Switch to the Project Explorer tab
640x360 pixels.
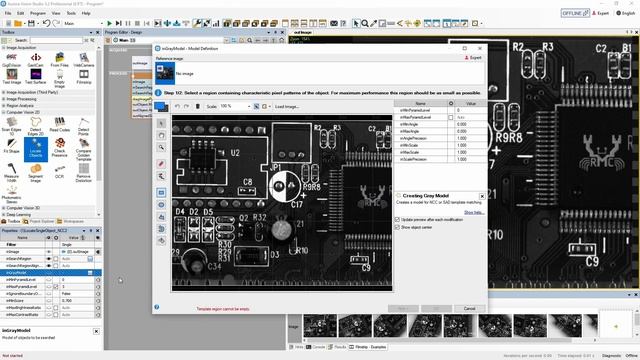click(x=39, y=221)
